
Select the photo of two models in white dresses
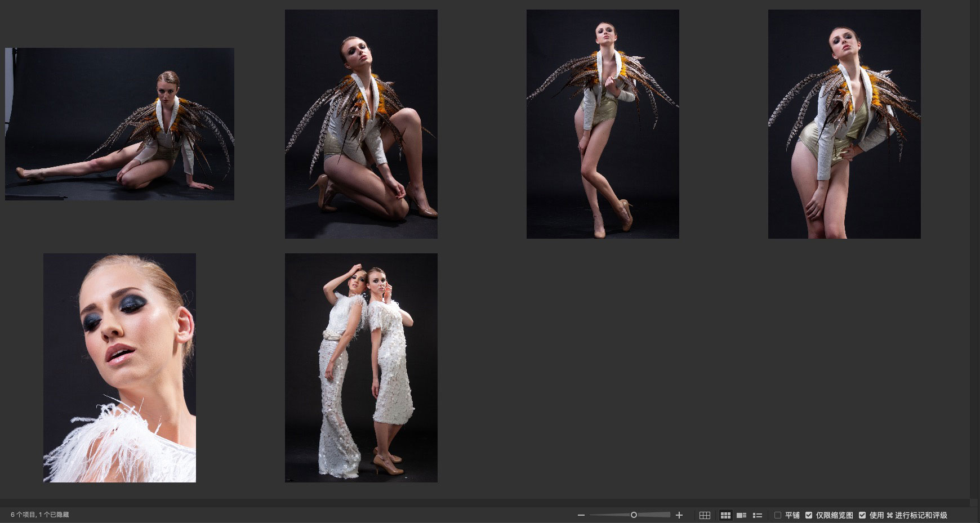(361, 368)
